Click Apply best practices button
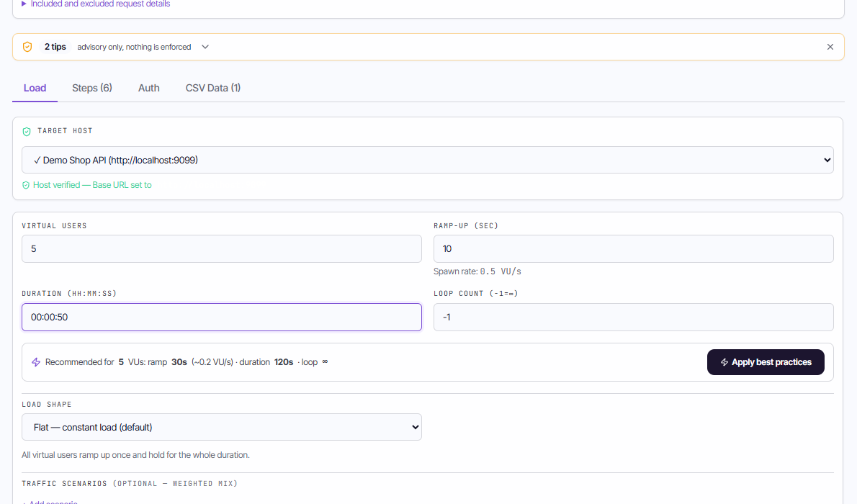 [765, 362]
